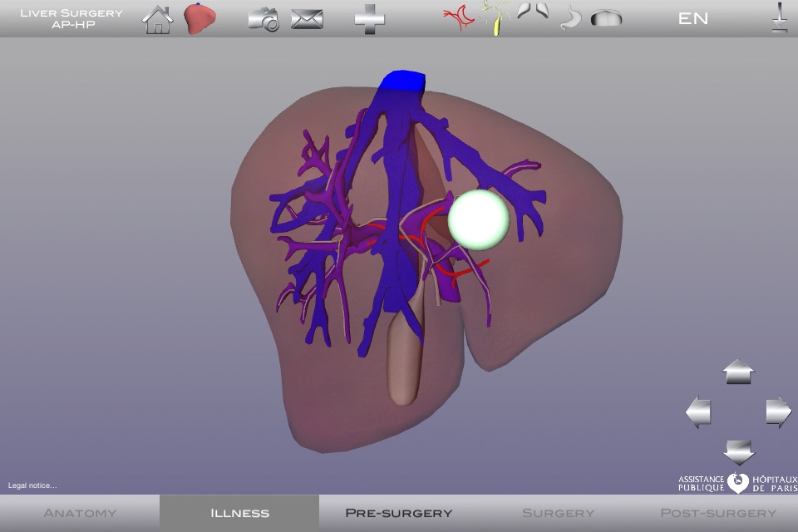798x532 pixels.
Task: Toggle hepatic arteries display icon
Action: pos(459,18)
